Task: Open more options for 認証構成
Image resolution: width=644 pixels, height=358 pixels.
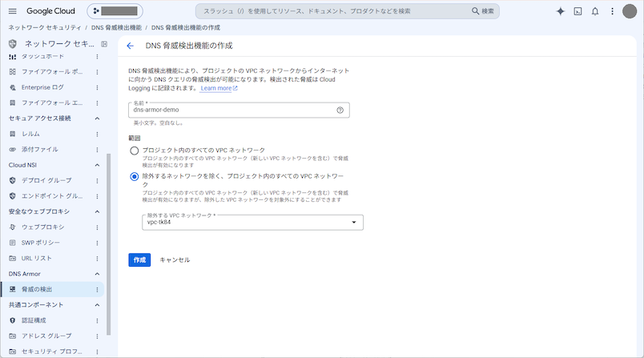Action: point(98,320)
